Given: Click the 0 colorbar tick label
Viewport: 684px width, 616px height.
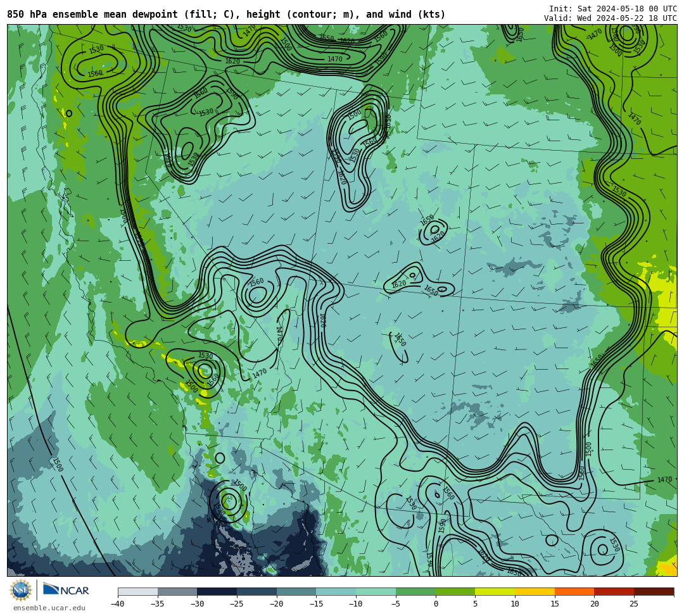Looking at the screenshot, I should [x=436, y=604].
